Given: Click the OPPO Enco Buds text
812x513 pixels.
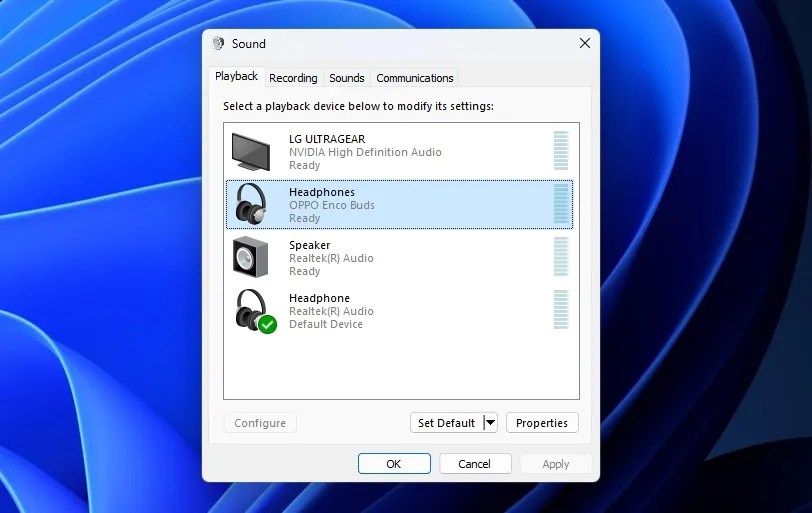Looking at the screenshot, I should 331,205.
